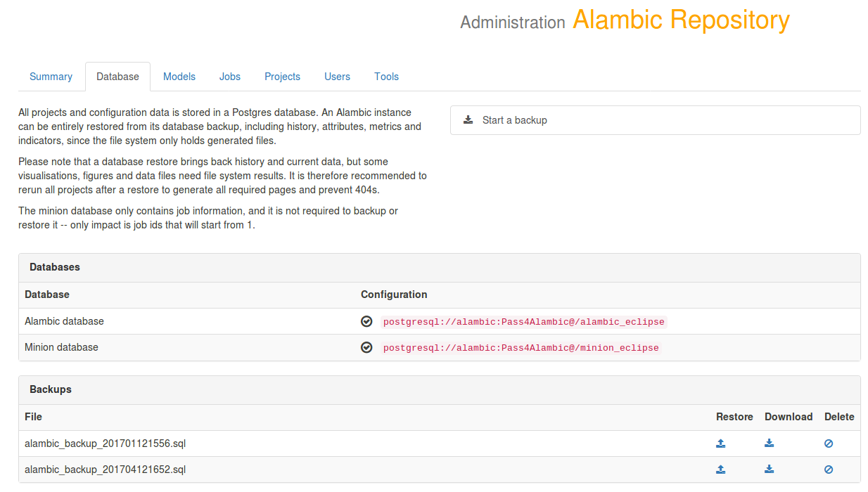This screenshot has height=492, width=868.
Task: Restore the alambic_backup_201701121556 backup
Action: [x=720, y=443]
